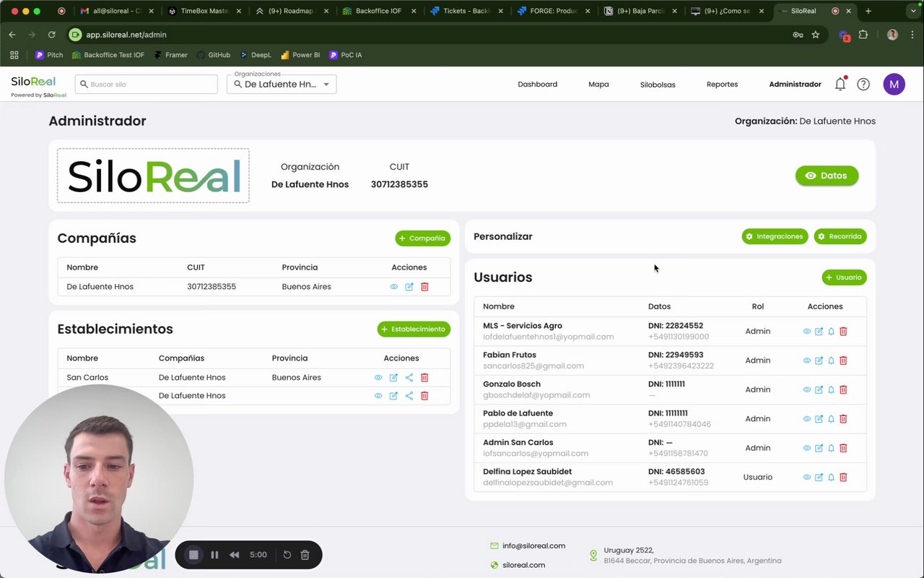Edit Gonzalo Bosch user

(819, 389)
